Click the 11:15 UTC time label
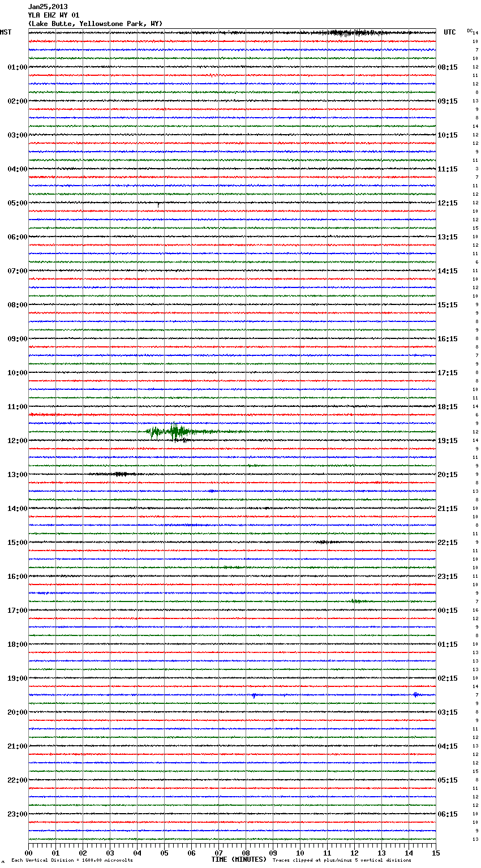 (x=448, y=169)
